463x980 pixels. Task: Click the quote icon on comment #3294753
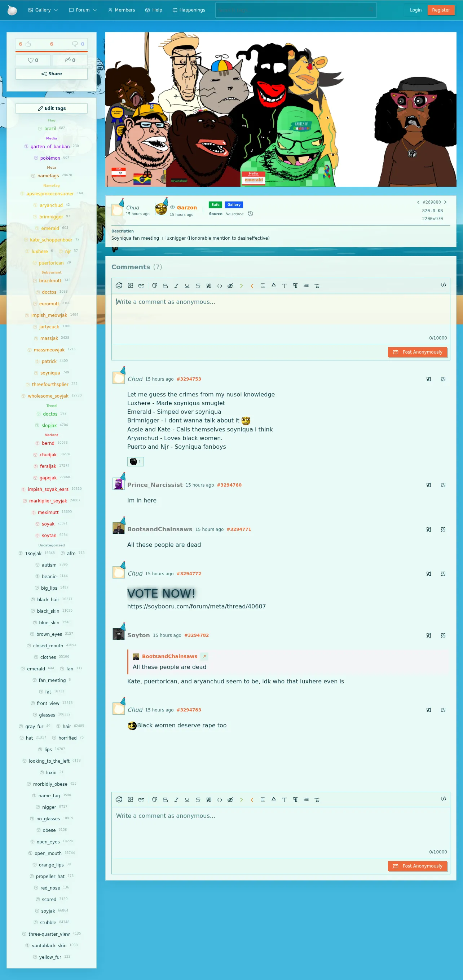pyautogui.click(x=443, y=379)
